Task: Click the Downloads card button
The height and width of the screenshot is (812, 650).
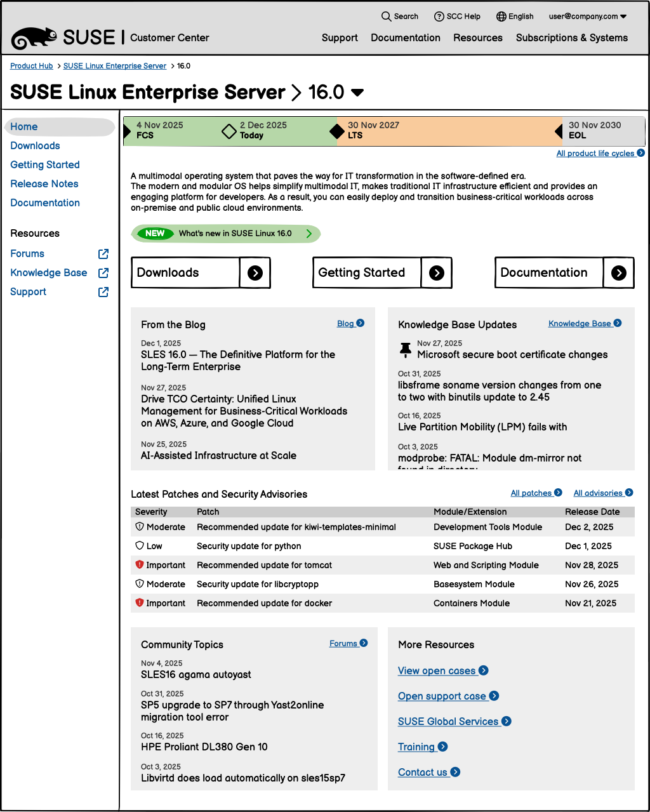Action: click(x=201, y=272)
